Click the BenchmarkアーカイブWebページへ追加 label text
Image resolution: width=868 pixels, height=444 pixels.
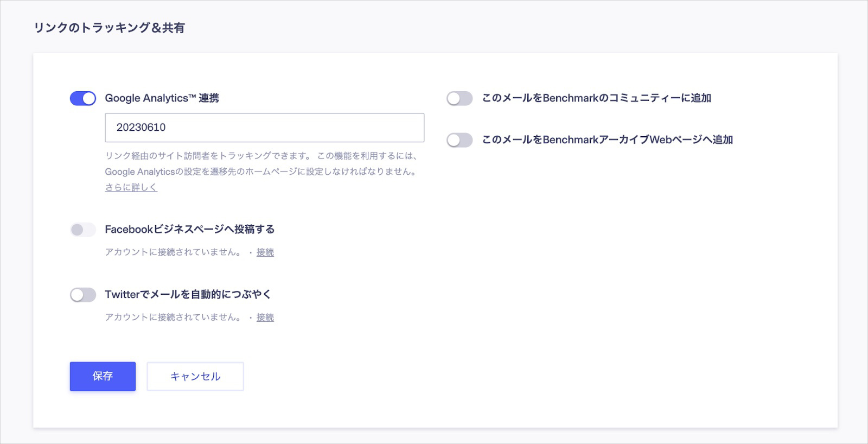tap(607, 140)
